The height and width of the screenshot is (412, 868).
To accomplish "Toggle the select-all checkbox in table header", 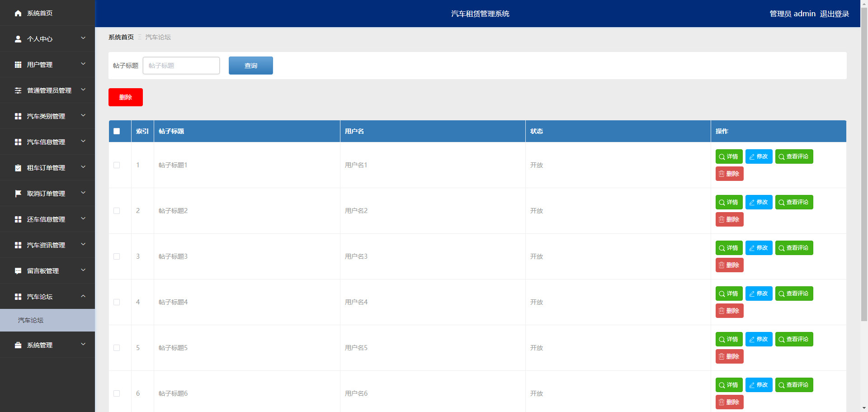I will [x=117, y=131].
